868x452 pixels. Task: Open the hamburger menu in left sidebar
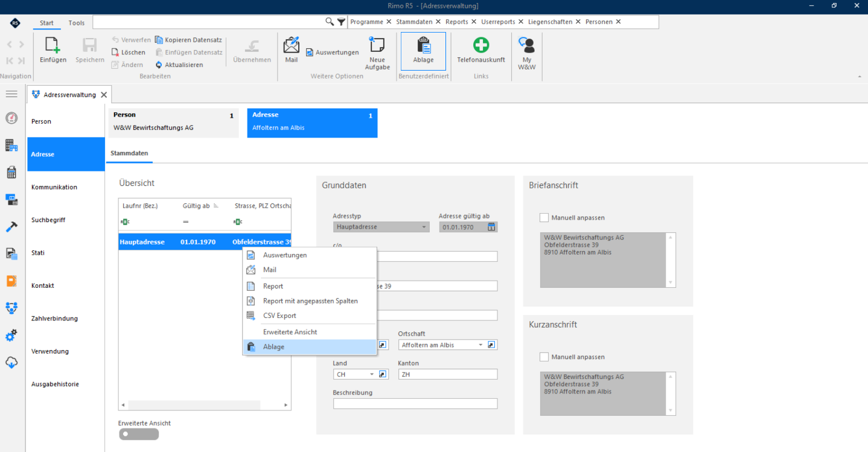point(11,94)
